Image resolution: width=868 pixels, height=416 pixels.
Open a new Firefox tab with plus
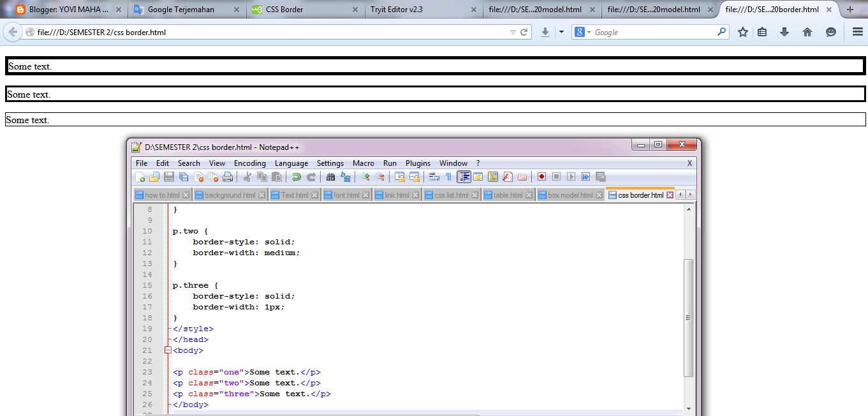850,10
